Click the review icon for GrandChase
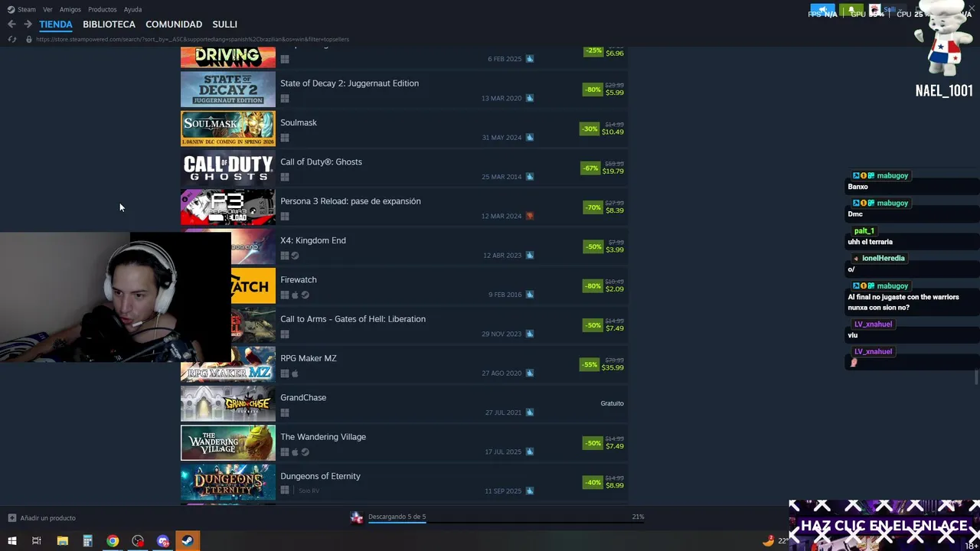This screenshot has width=980, height=551. coord(530,412)
